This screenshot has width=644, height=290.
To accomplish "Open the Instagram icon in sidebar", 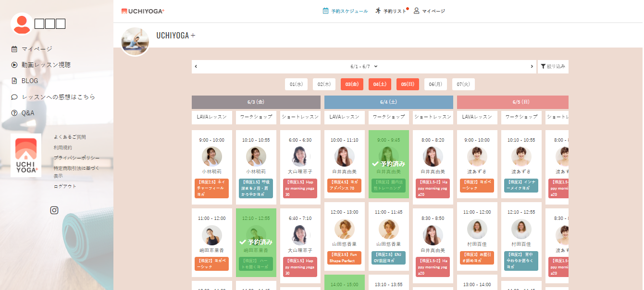I will pyautogui.click(x=54, y=210).
